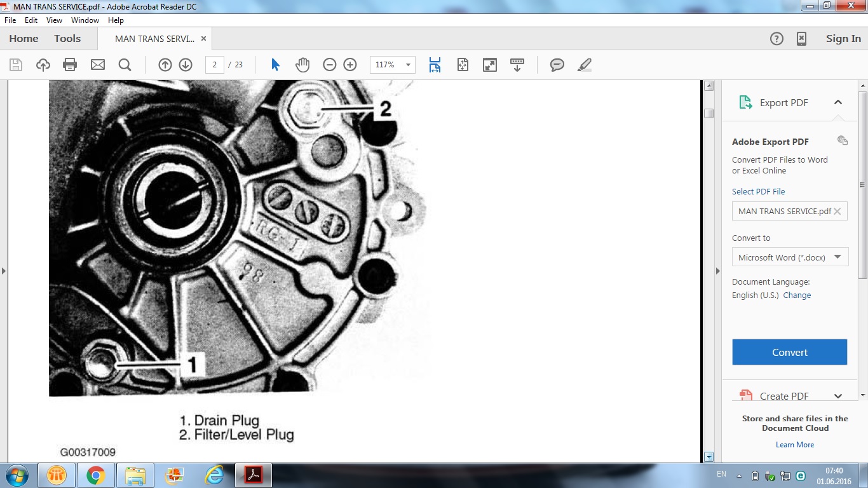Image resolution: width=868 pixels, height=488 pixels.
Task: Open the Find text magnifier tool
Action: (125, 65)
